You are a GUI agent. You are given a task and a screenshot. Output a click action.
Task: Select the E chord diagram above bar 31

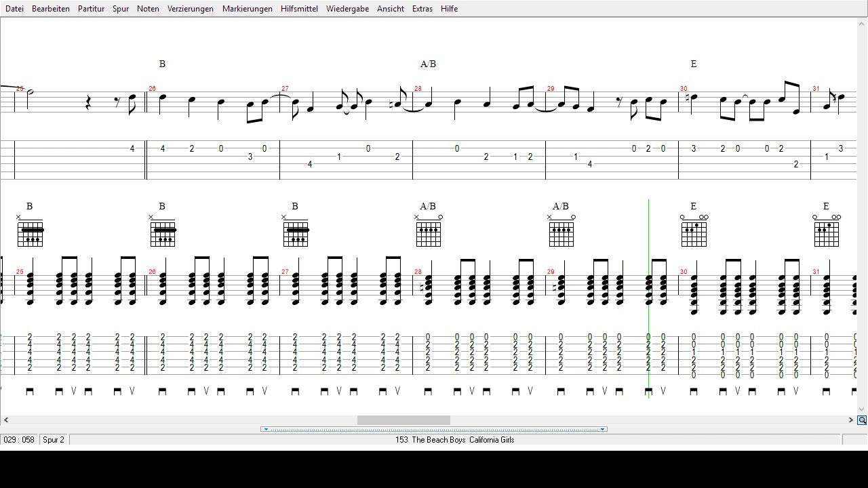click(827, 230)
